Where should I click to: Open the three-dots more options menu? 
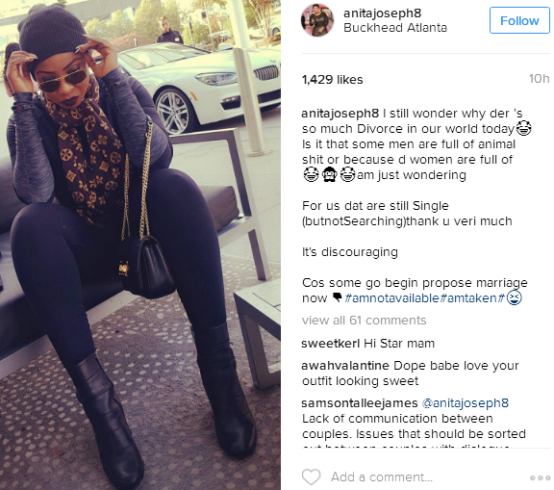540,478
